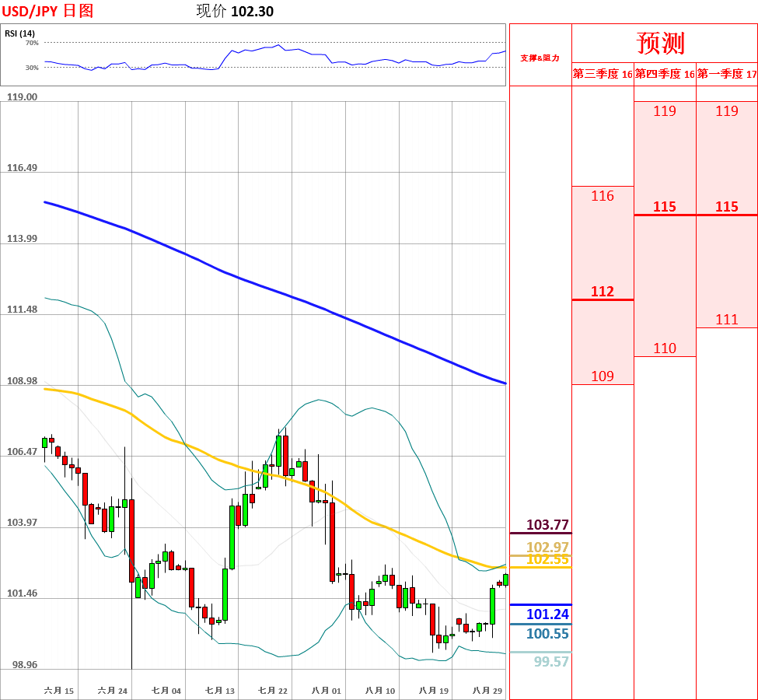
Task: Click the 110 forecast low value
Action: (x=665, y=348)
